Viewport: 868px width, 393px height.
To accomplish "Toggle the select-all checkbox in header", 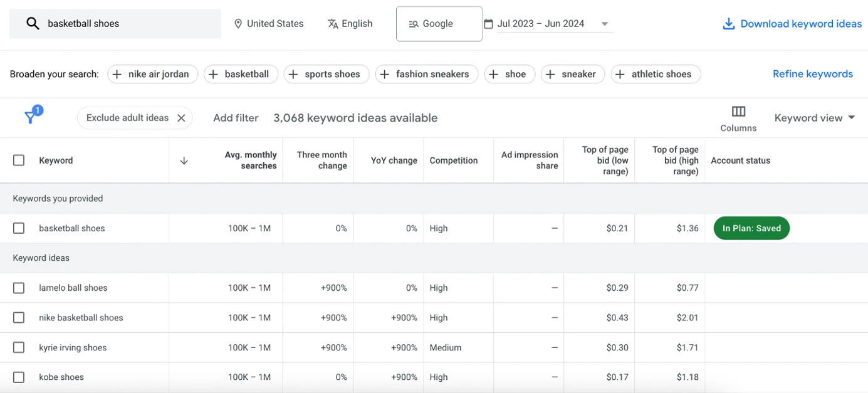I will 19,160.
